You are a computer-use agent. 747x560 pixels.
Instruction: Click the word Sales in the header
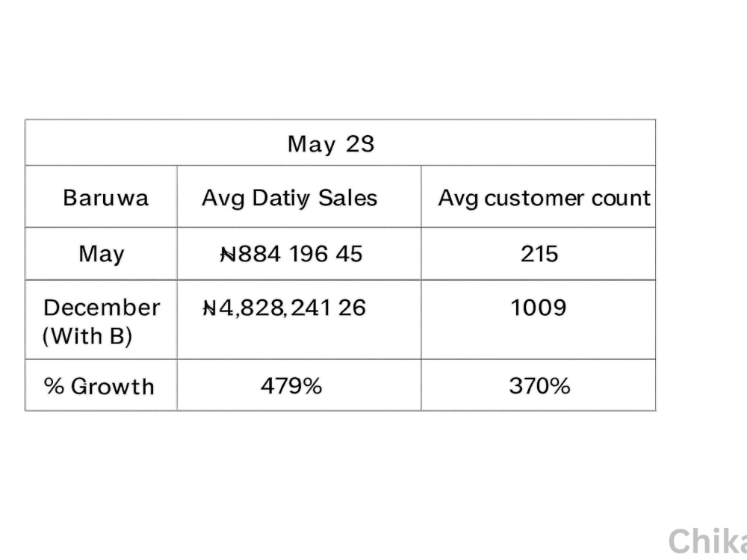(x=348, y=198)
